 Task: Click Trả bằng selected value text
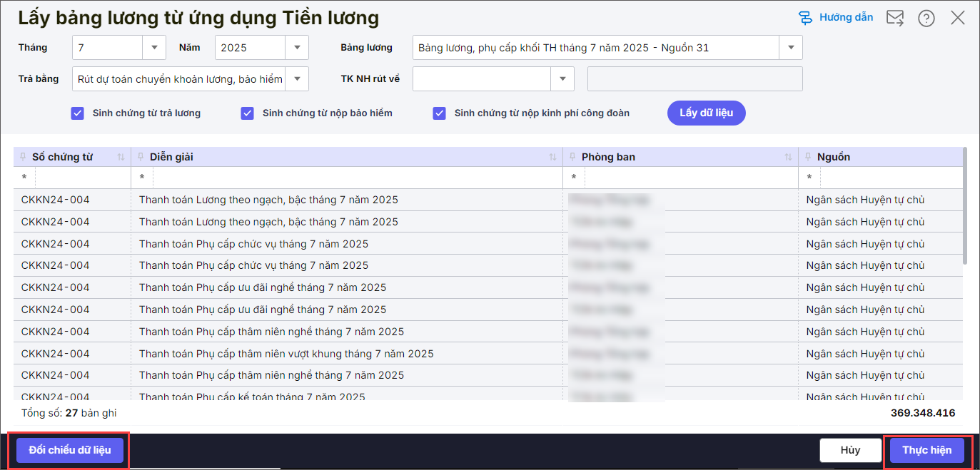click(181, 79)
